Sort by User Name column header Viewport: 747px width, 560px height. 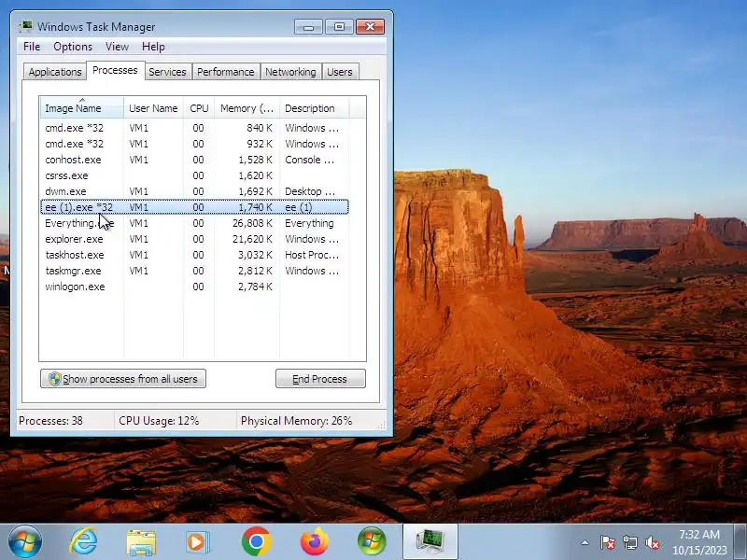pos(153,108)
